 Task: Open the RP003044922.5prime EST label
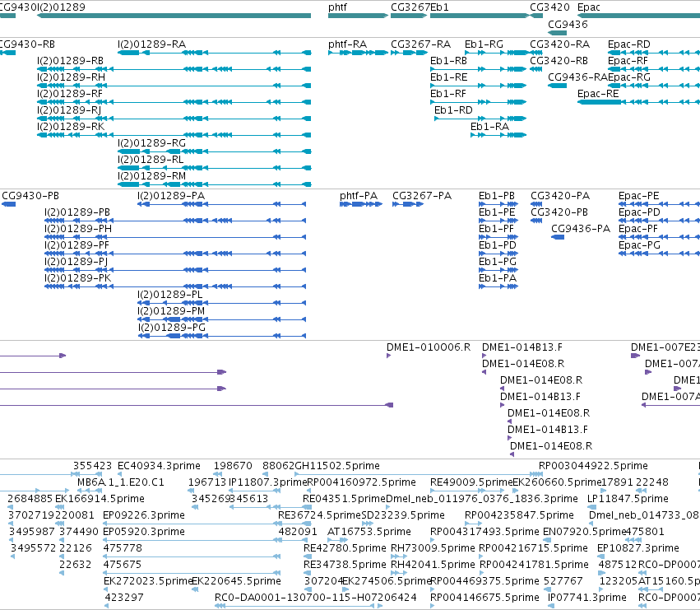pos(593,466)
